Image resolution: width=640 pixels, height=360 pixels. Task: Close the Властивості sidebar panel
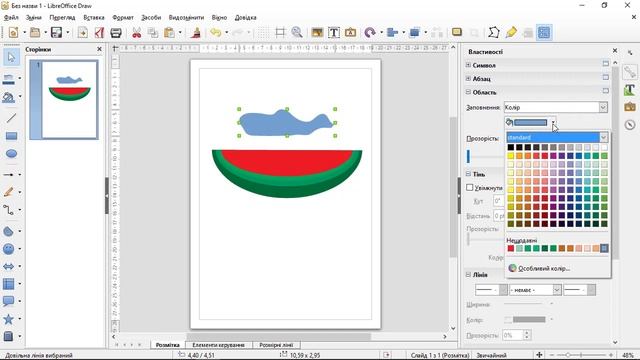(615, 51)
